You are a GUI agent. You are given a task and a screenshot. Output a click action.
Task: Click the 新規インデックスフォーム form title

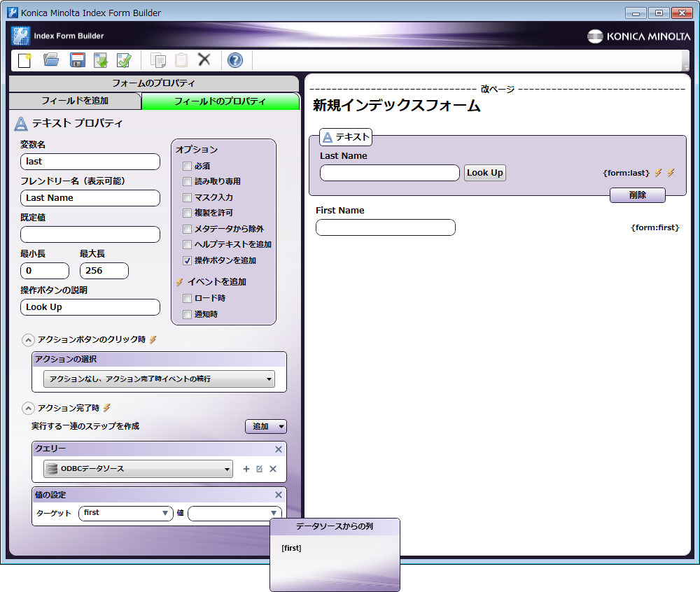(x=396, y=105)
